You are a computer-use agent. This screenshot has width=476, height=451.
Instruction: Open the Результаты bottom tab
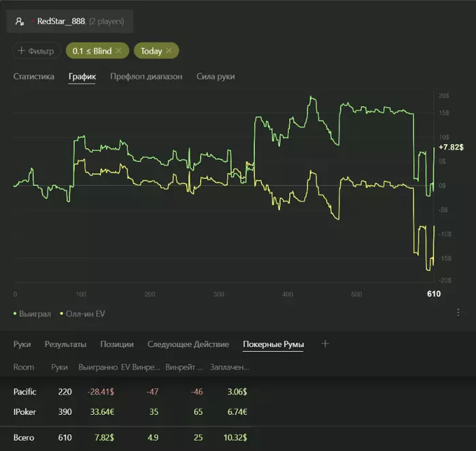point(65,344)
